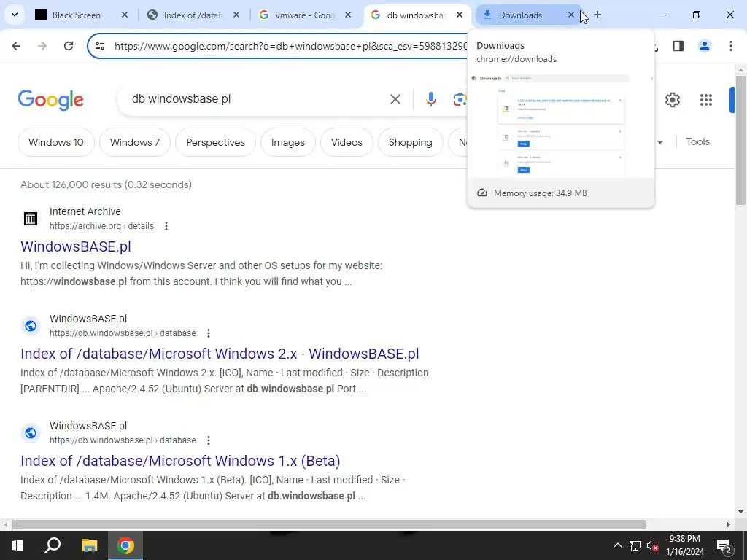Clear the search query with X
747x560 pixels.
tap(395, 99)
